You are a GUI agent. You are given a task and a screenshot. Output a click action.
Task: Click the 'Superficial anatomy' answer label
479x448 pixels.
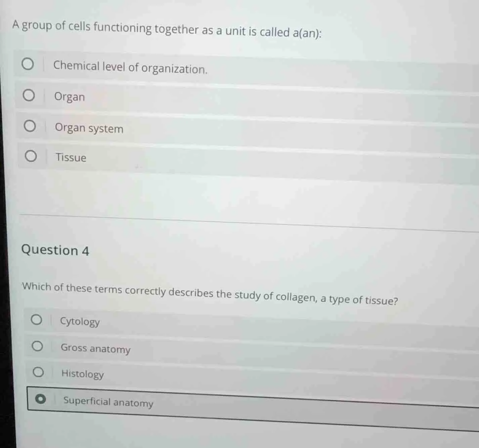tap(108, 402)
